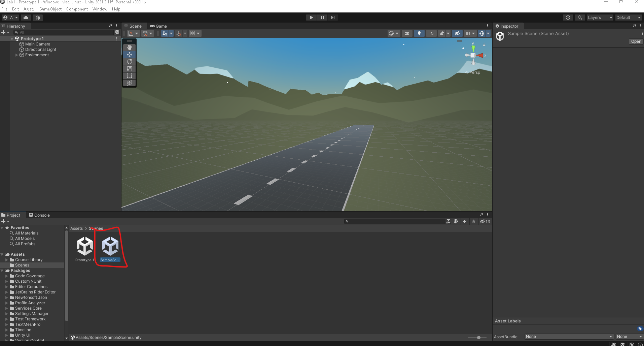Open the Layers dropdown
The width and height of the screenshot is (644, 346).
(x=600, y=18)
